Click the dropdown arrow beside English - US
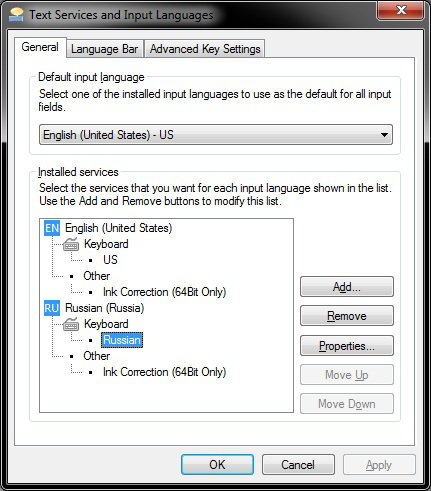 (x=384, y=135)
